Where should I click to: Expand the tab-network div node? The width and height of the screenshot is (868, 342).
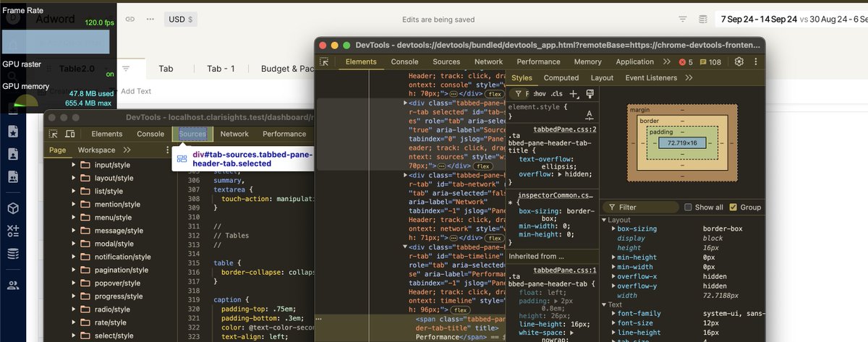[404, 175]
